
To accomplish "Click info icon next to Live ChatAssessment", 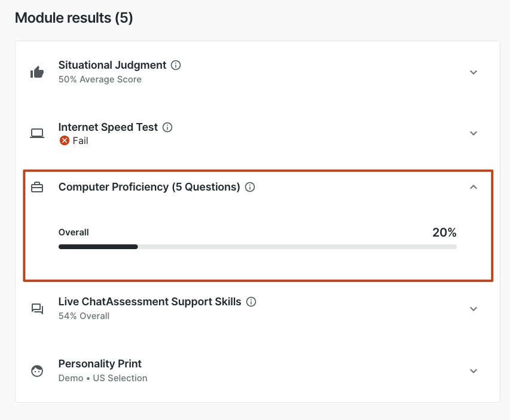I will 251,302.
